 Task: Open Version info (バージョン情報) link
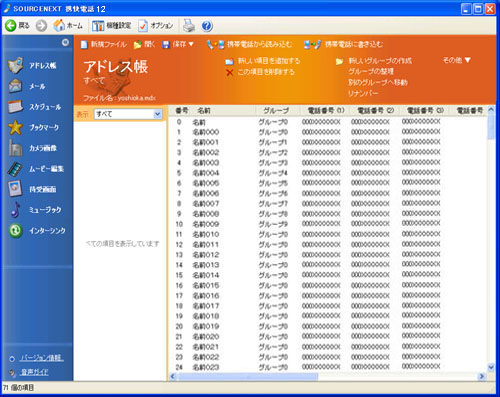[x=41, y=358]
